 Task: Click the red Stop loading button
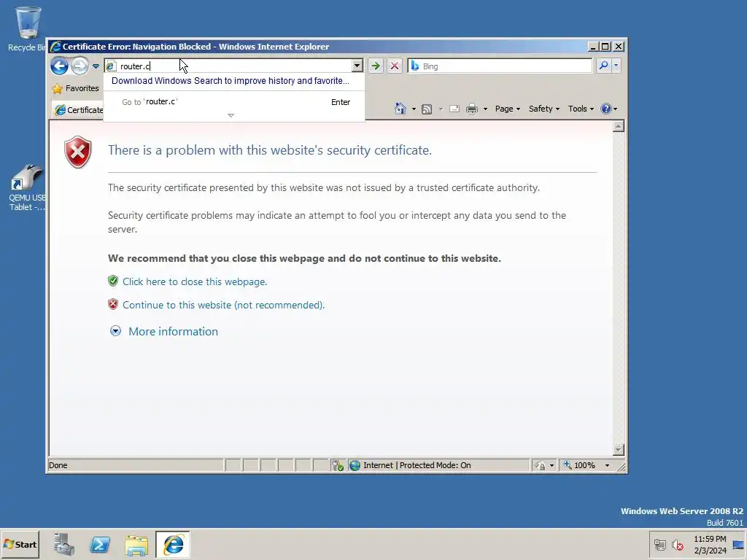coord(395,66)
